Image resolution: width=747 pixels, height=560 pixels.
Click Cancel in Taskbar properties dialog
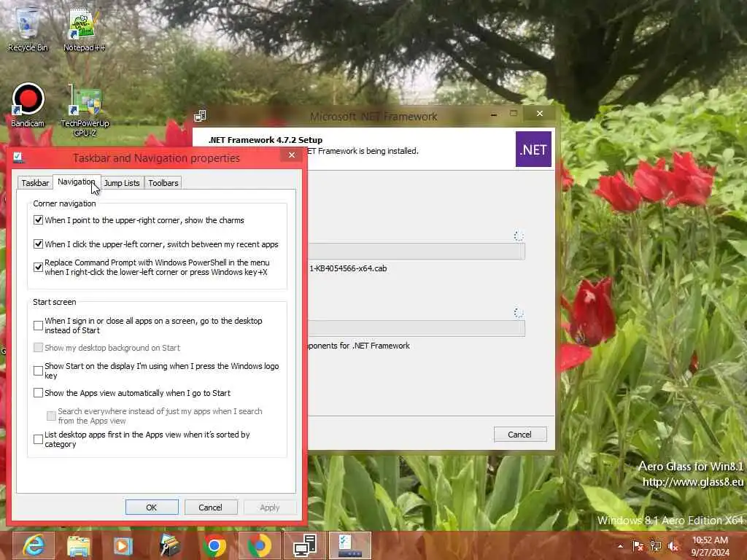[x=210, y=507]
